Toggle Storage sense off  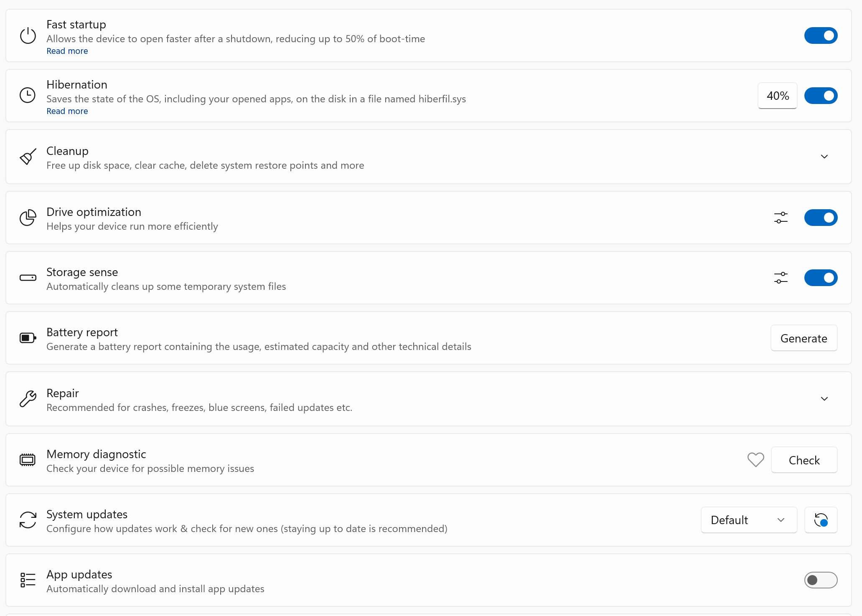(821, 278)
